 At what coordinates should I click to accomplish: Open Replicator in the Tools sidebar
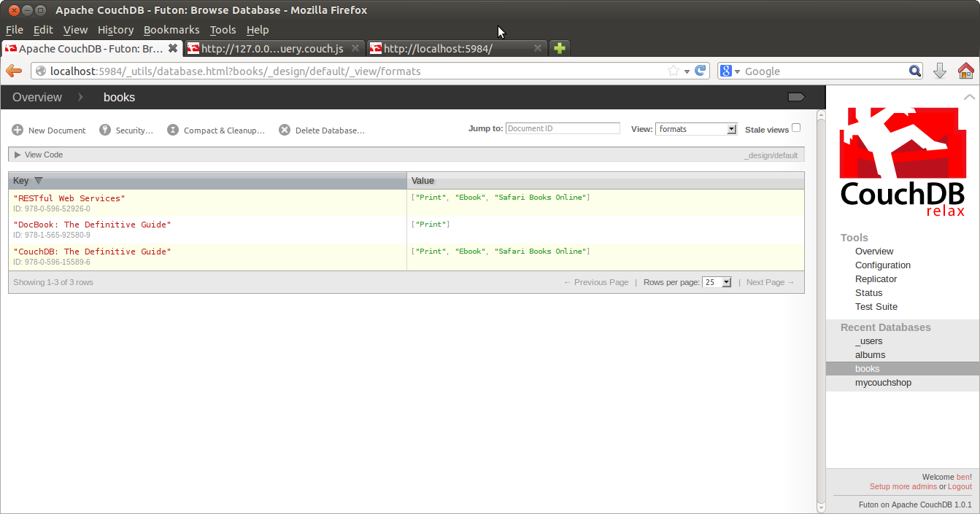point(876,279)
